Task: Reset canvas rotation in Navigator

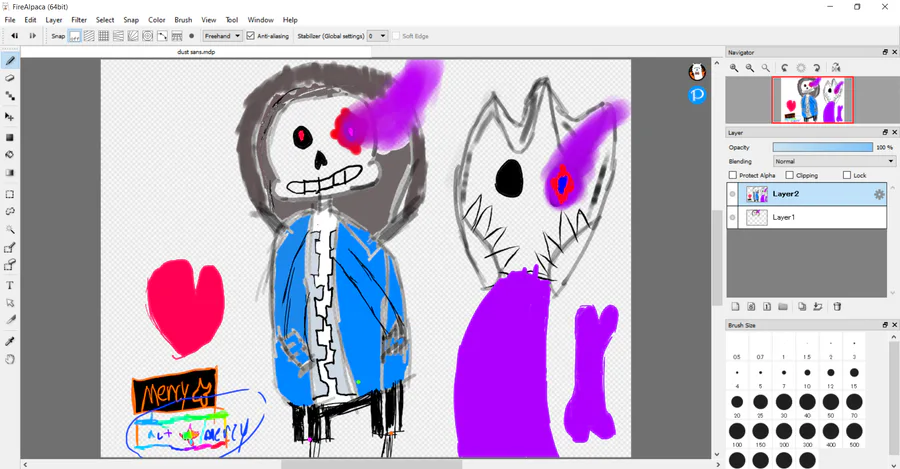Action: tap(801, 68)
